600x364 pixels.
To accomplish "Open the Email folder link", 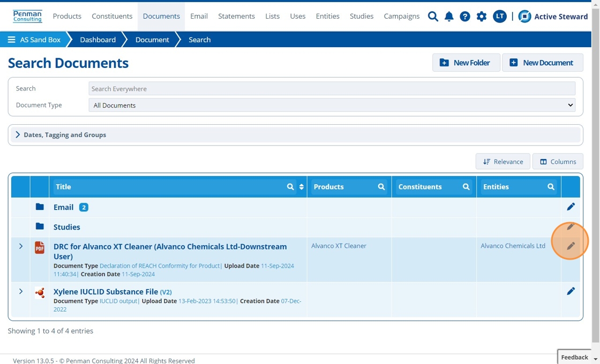I will click(x=64, y=207).
